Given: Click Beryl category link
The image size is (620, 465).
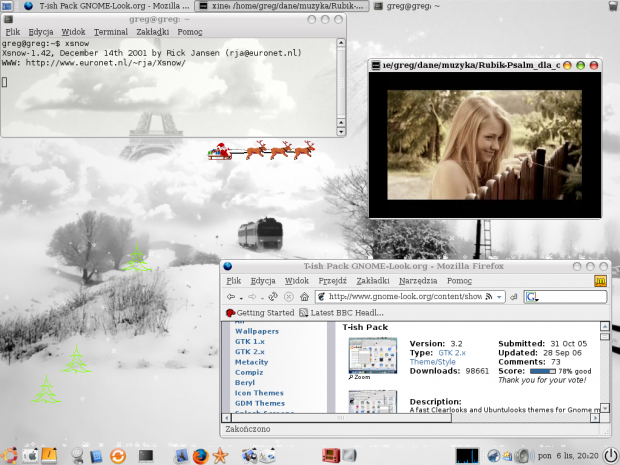Looking at the screenshot, I should coord(245,383).
